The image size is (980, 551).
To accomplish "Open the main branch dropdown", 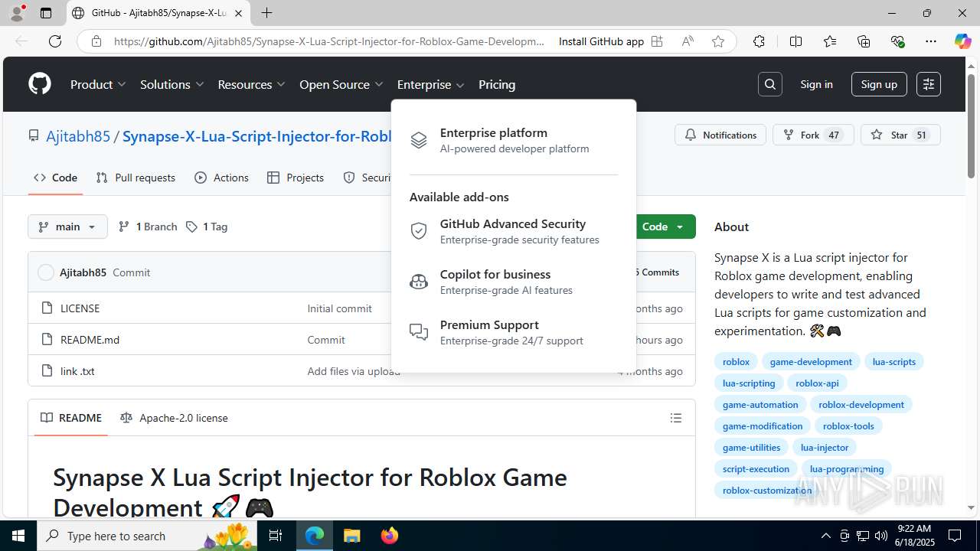I will [67, 227].
